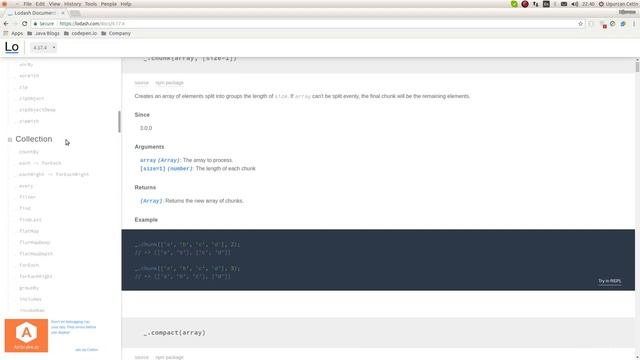Open the Apps shortcut in bookmarks bar
This screenshot has width=640, height=360.
[13, 33]
